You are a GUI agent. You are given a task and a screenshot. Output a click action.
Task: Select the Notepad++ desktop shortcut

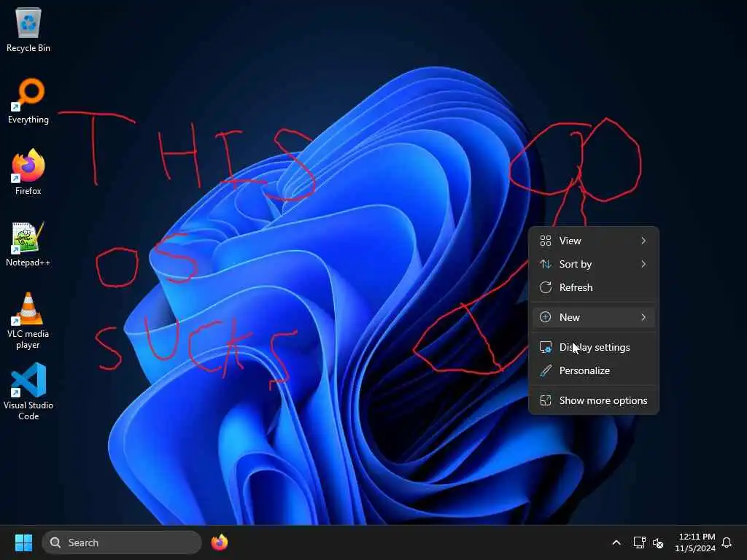tap(28, 244)
